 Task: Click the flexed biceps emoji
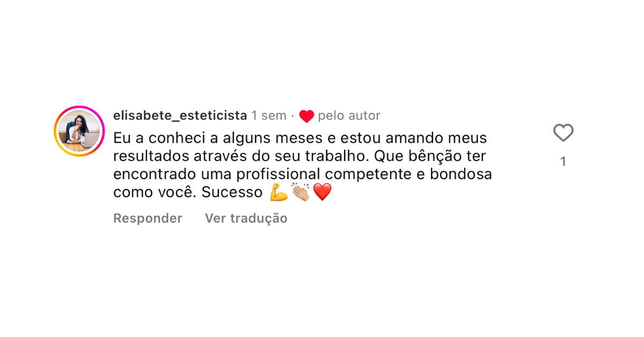pos(279,192)
